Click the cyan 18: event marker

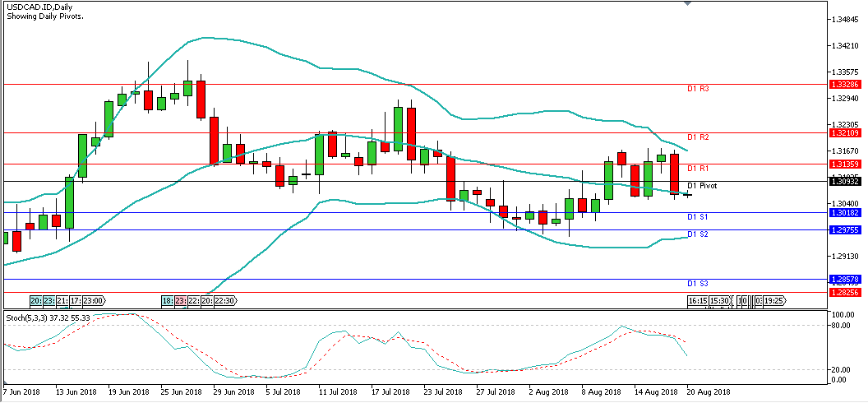coord(168,300)
